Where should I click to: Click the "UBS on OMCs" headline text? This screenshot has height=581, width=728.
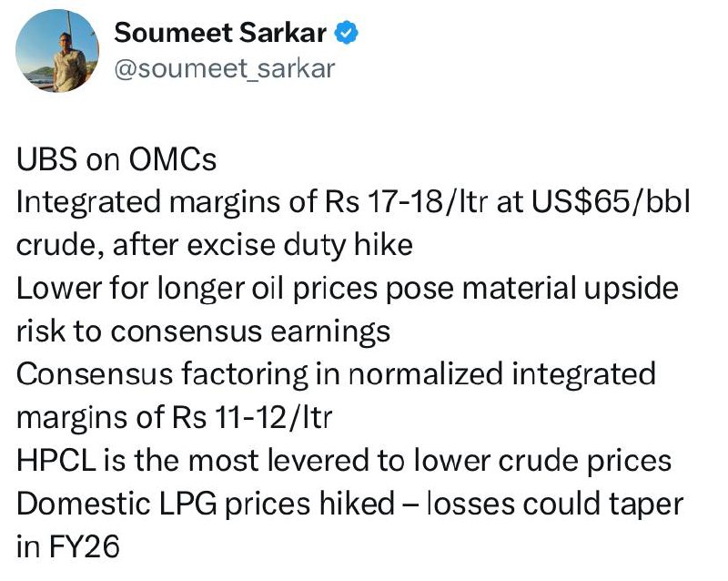(116, 159)
